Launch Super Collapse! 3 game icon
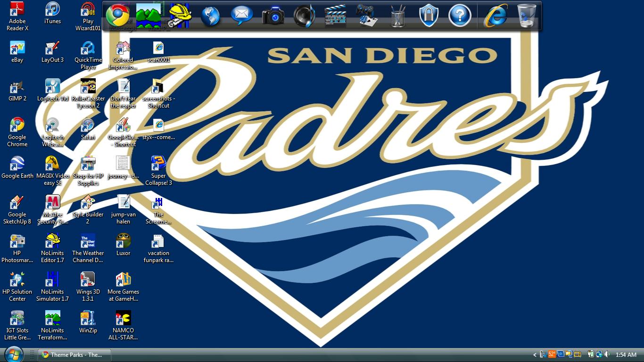The height and width of the screenshot is (362, 644). tap(158, 171)
